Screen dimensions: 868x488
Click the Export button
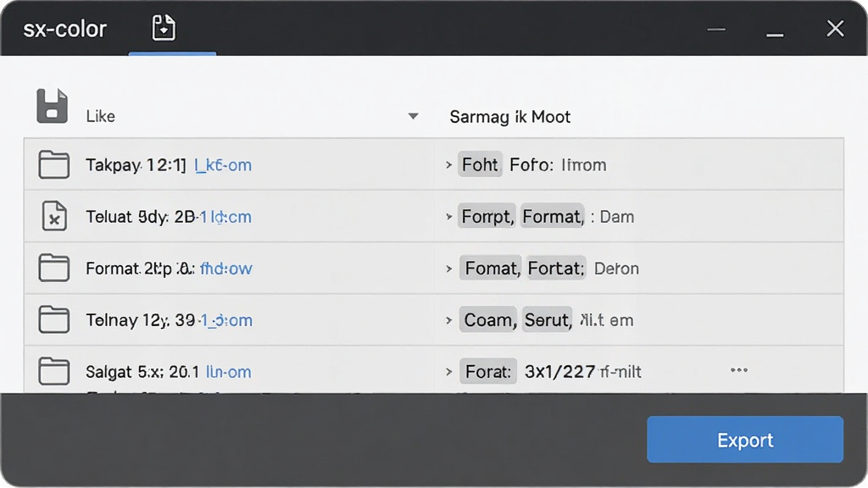point(745,440)
